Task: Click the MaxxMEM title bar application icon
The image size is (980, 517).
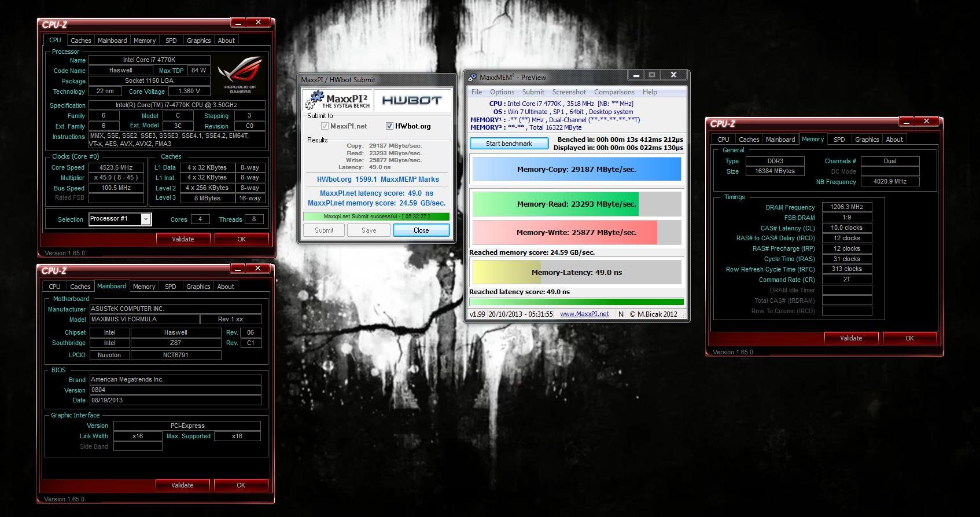Action: (472, 77)
